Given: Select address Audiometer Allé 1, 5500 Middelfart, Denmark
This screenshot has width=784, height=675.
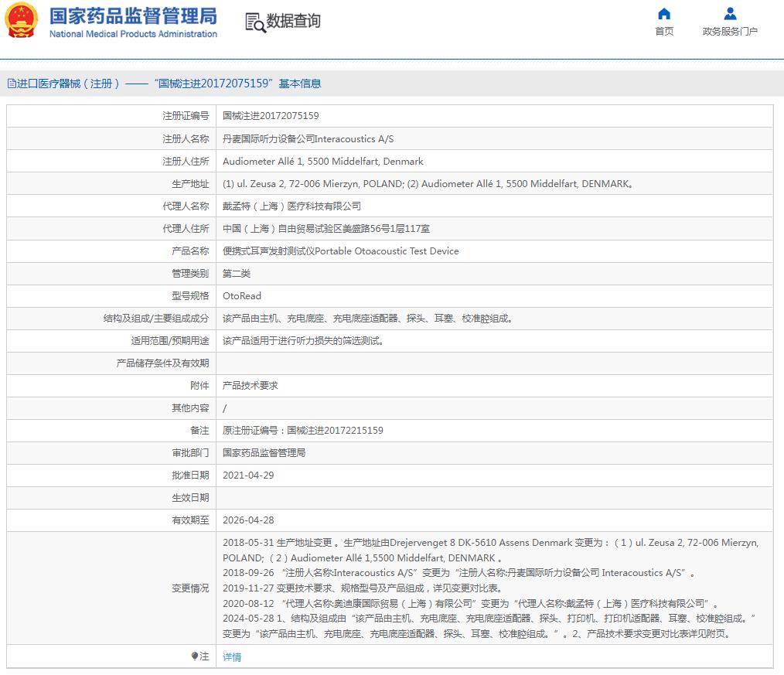Looking at the screenshot, I should pyautogui.click(x=323, y=162).
